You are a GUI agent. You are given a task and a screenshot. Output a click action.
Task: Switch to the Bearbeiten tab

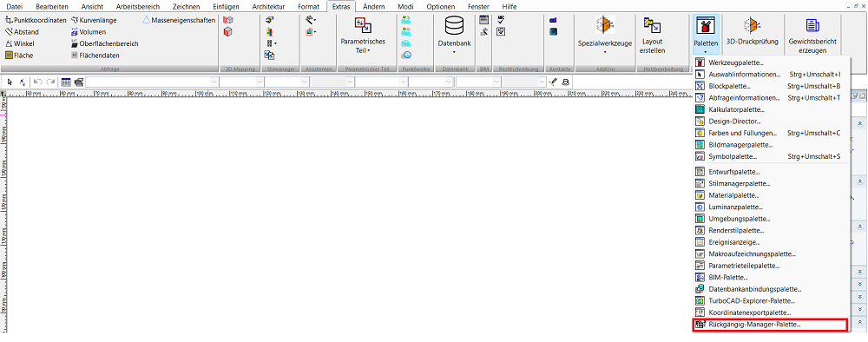pyautogui.click(x=51, y=7)
